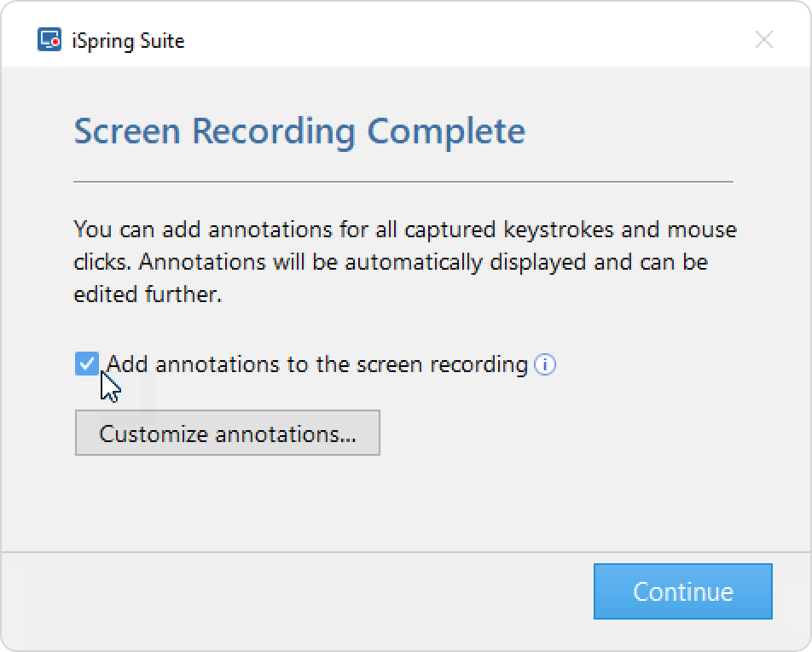The height and width of the screenshot is (652, 812).
Task: Open the Customize annotations settings
Action: [x=228, y=433]
